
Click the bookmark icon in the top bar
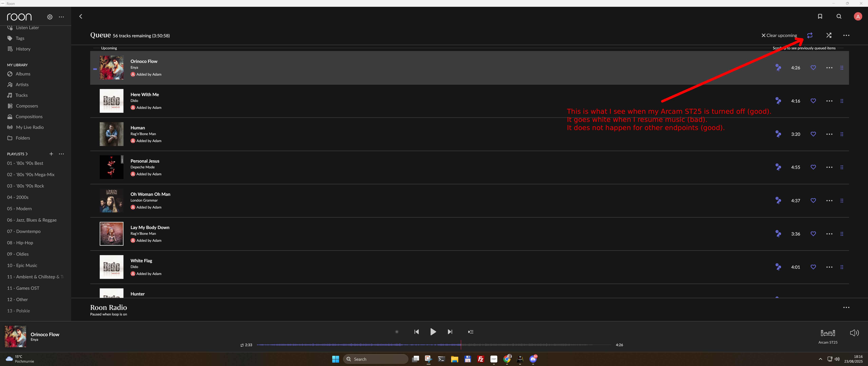click(820, 16)
